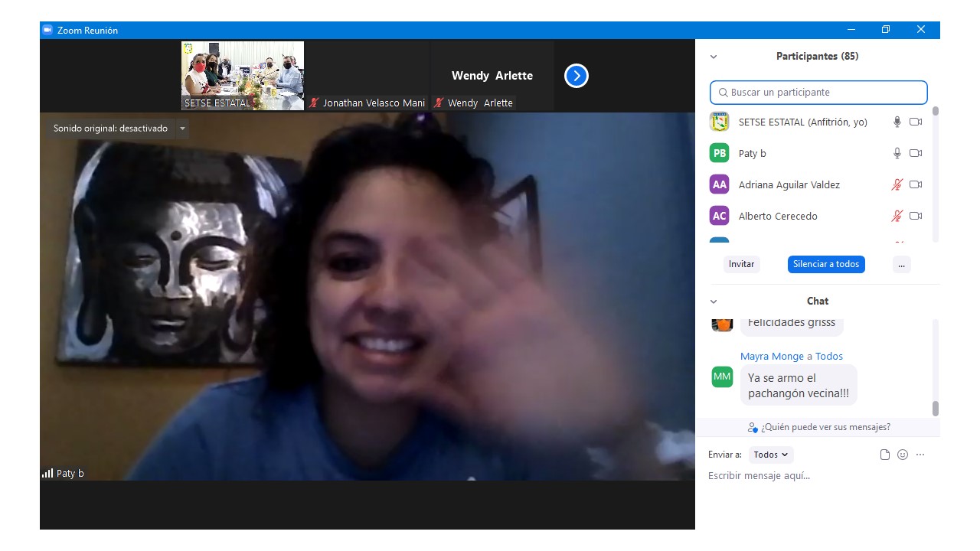Click the chat scrollbar thumb
This screenshot has width=980, height=551.
click(936, 409)
